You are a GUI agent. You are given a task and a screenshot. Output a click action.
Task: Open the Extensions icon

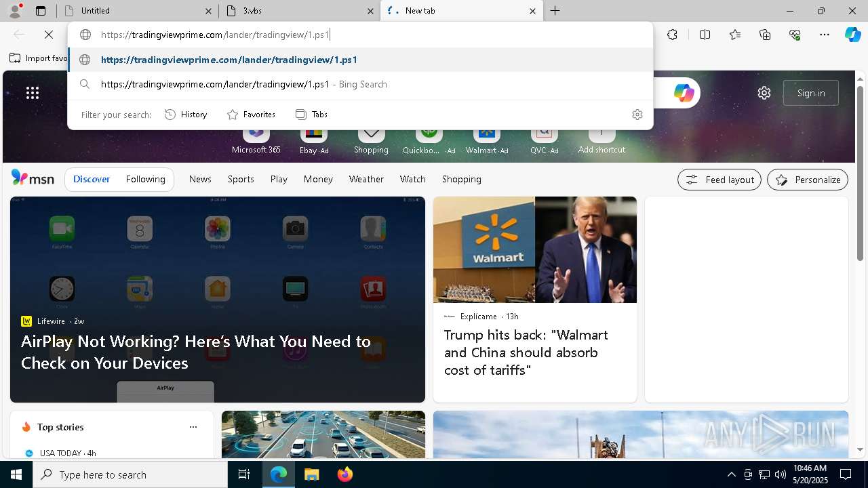tap(672, 35)
